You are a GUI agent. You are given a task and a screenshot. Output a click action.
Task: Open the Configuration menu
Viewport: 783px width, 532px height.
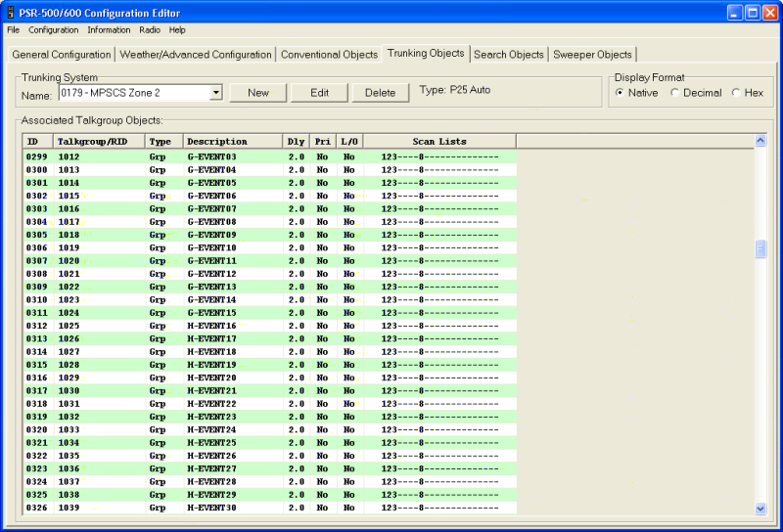(x=53, y=30)
